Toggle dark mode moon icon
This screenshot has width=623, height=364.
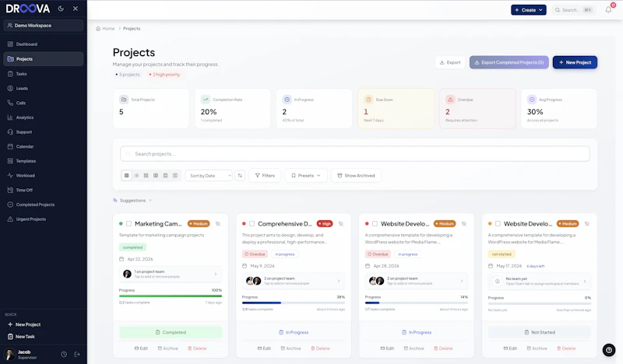61,9
